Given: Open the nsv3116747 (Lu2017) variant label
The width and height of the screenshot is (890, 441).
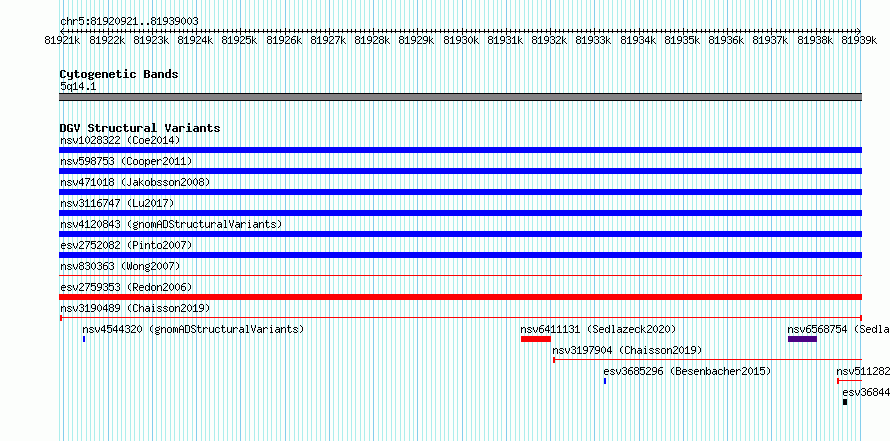Looking at the screenshot, I should pos(117,203).
